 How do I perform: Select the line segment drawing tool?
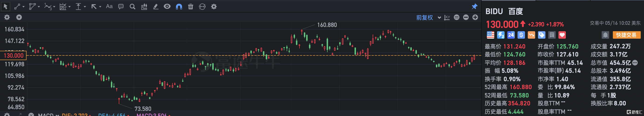tap(17, 7)
